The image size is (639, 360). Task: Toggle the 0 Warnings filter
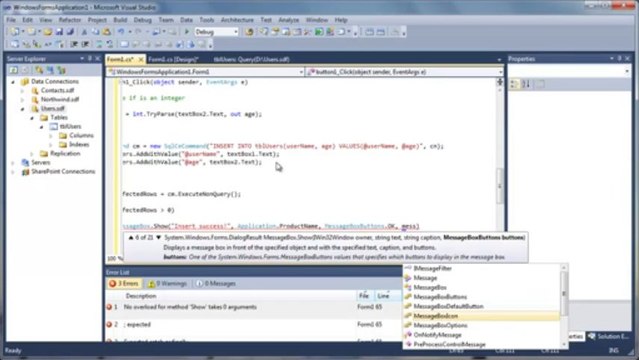pos(167,283)
